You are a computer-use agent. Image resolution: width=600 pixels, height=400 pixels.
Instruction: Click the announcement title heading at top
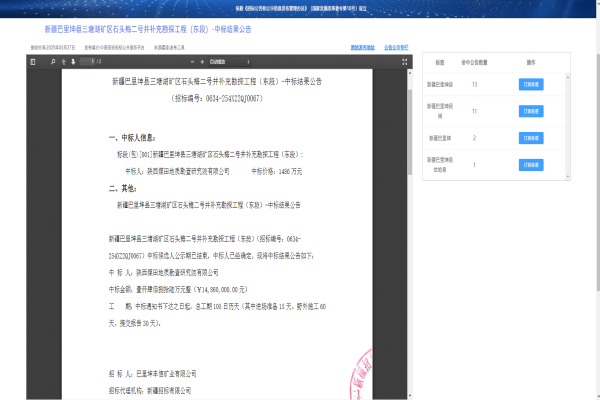coord(148,30)
